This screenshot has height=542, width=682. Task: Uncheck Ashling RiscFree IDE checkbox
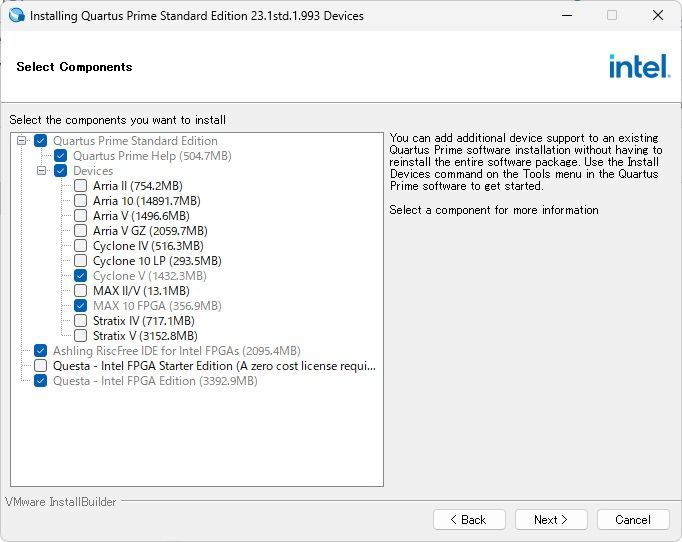pyautogui.click(x=40, y=351)
